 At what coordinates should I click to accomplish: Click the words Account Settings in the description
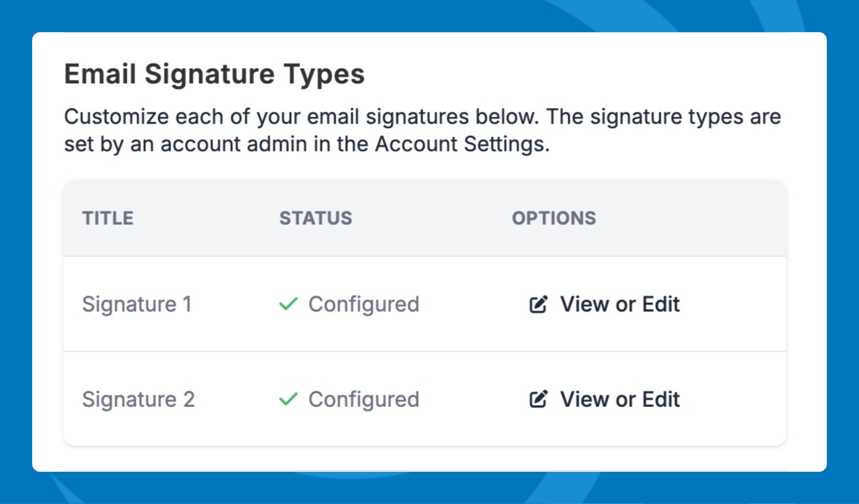[x=462, y=144]
